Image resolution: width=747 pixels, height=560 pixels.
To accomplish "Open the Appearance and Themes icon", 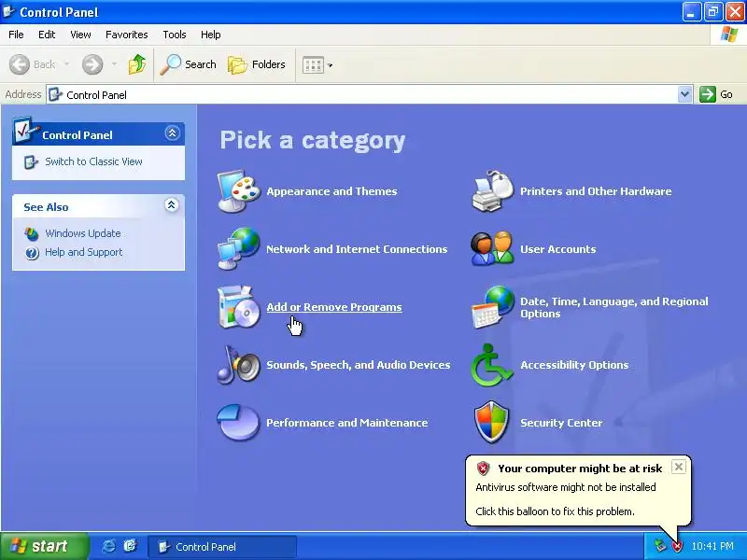I will click(x=239, y=191).
